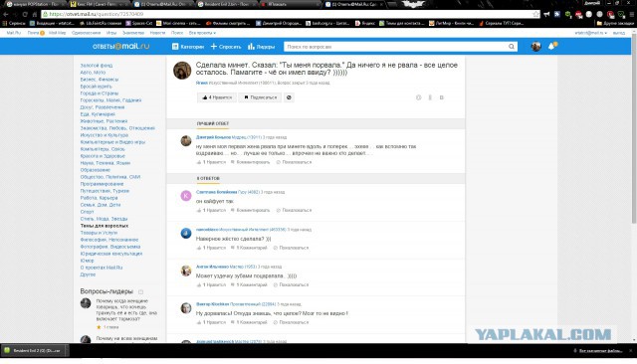
Task: Click the Ответы@Mail.Ru logo
Action: (x=120, y=47)
